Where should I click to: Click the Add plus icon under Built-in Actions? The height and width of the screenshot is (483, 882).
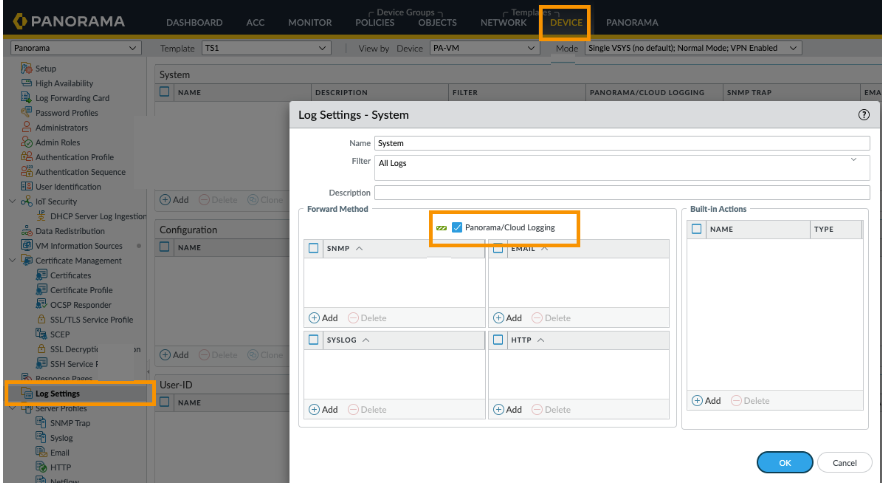(697, 401)
